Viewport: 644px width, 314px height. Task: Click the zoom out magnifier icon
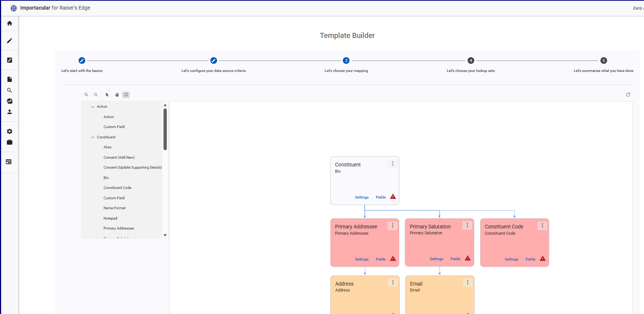coord(96,95)
